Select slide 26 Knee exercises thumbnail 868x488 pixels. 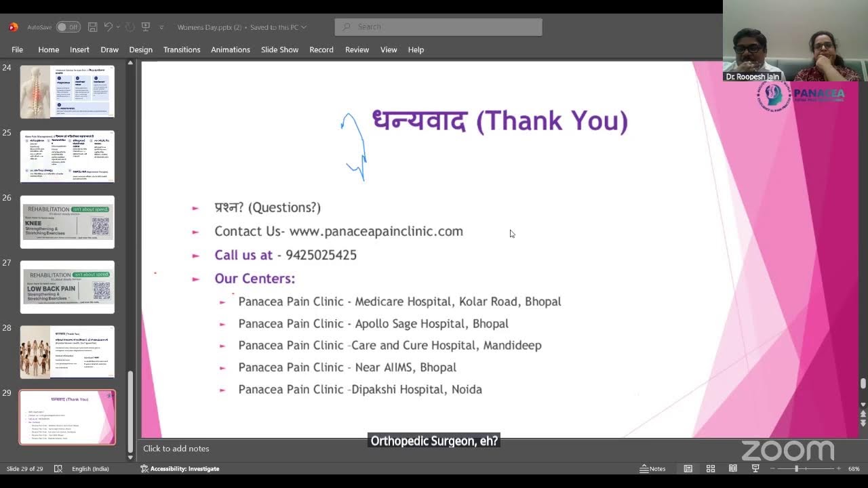pos(67,222)
